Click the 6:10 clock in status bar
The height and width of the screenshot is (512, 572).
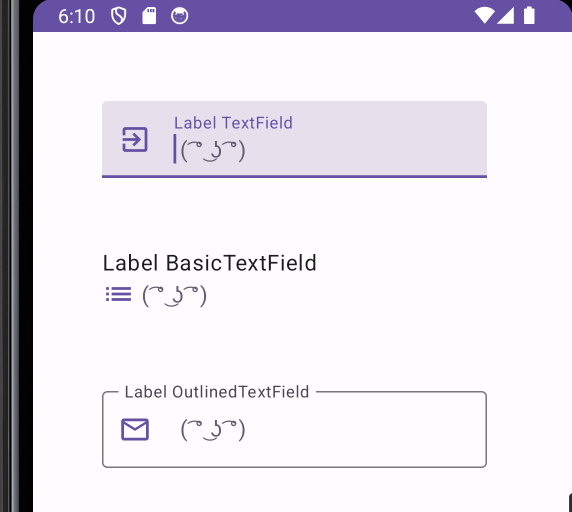(77, 16)
